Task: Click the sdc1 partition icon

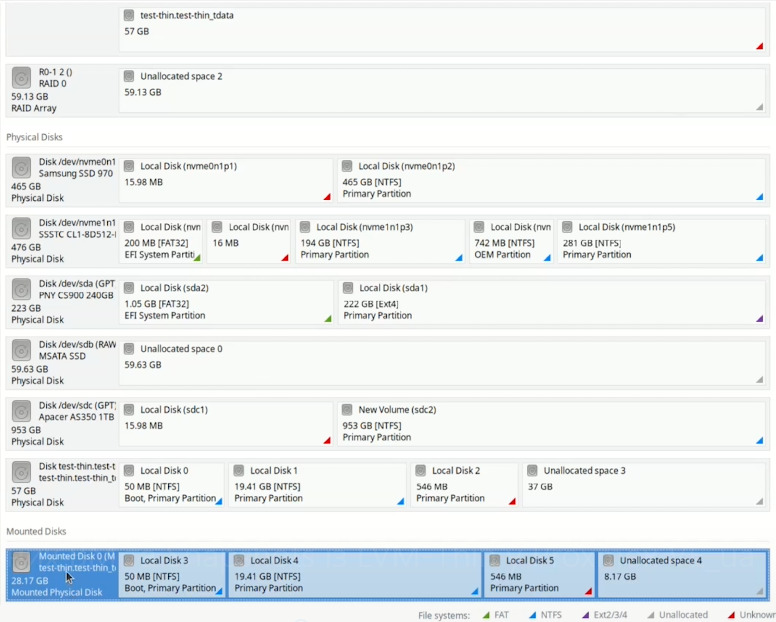Action: point(129,410)
